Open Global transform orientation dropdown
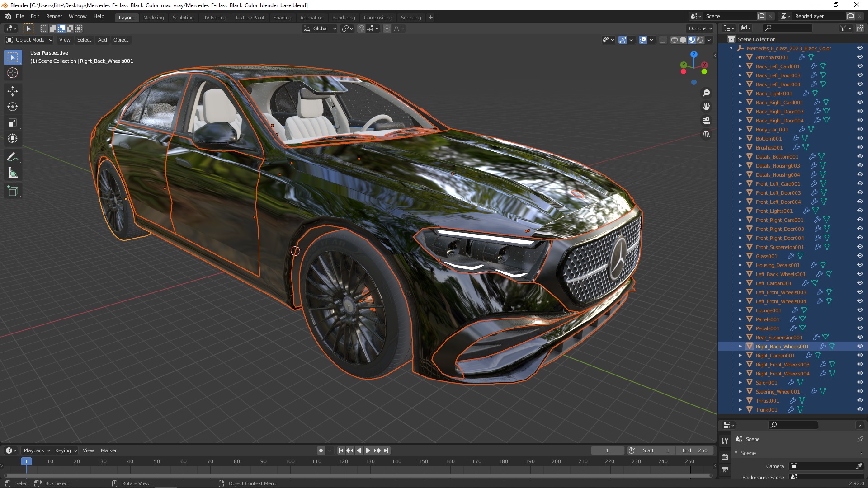The width and height of the screenshot is (868, 488). click(x=320, y=28)
